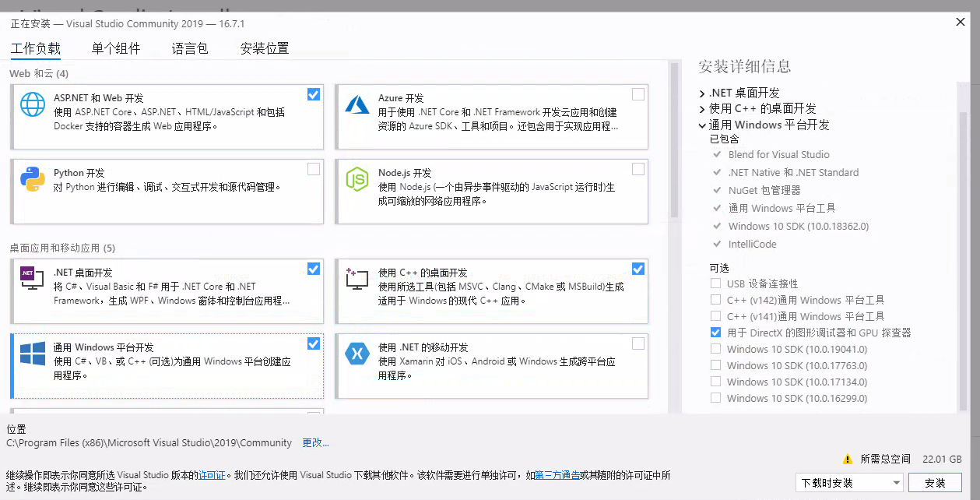Collapse the 通用 Windows 平台开发 details section
Image resolution: width=980 pixels, height=500 pixels.
[702, 125]
